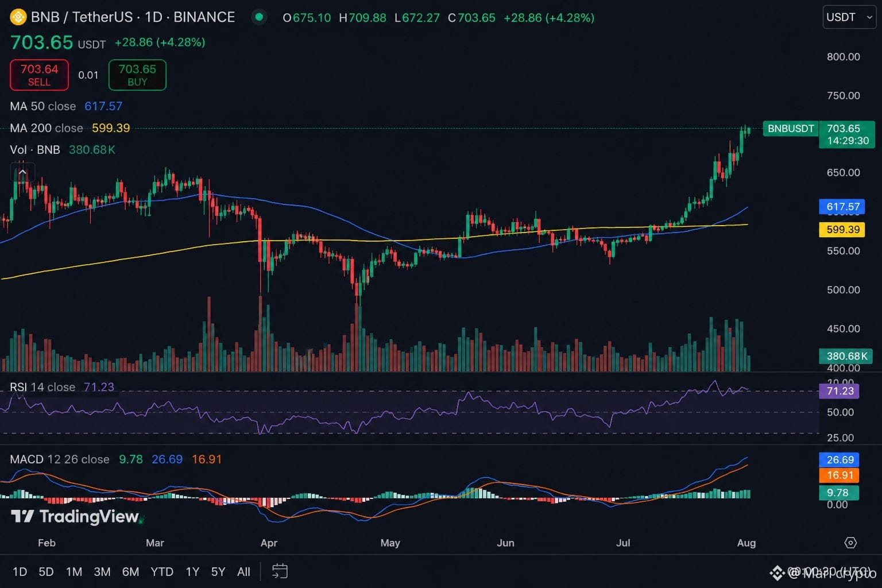Switch to the 3M time range
The width and height of the screenshot is (882, 588).
click(102, 572)
